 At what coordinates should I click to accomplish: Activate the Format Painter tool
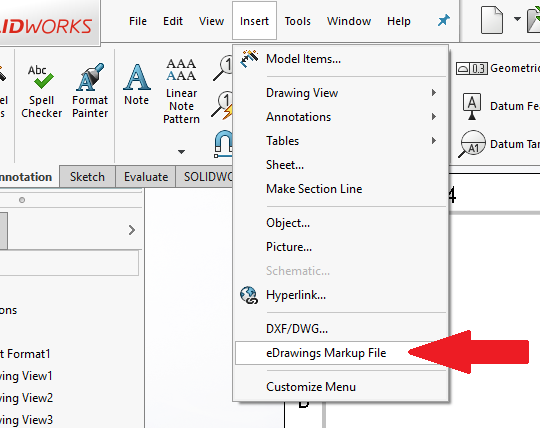90,91
